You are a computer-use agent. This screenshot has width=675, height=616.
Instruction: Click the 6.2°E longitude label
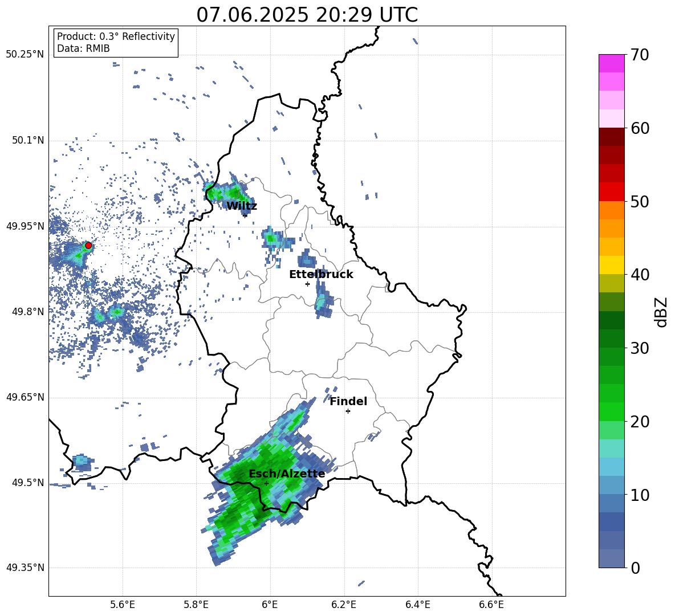344,605
